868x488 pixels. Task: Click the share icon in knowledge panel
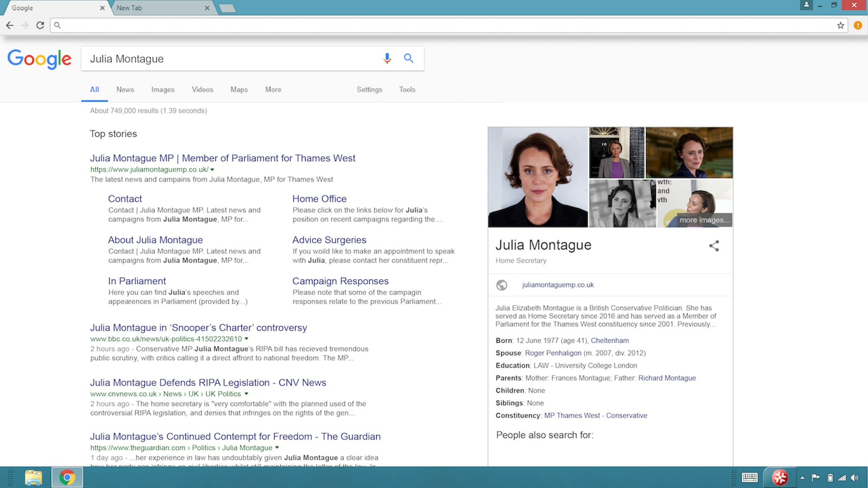[714, 246]
